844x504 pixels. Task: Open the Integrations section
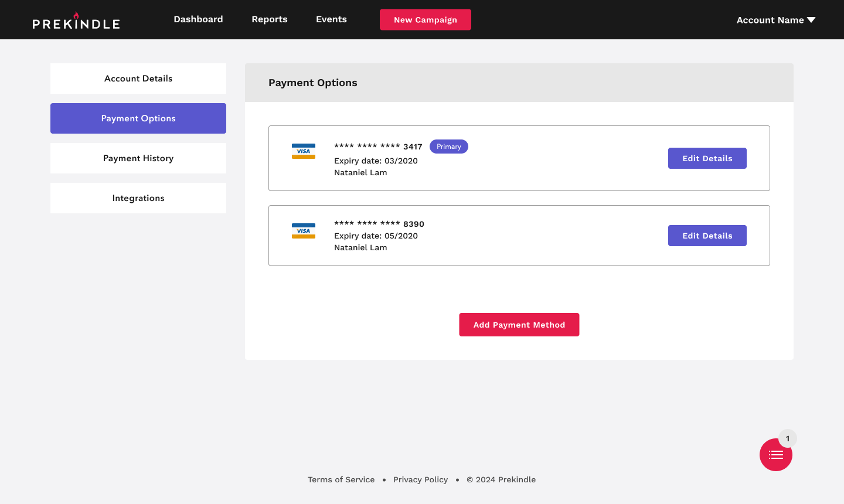click(138, 198)
